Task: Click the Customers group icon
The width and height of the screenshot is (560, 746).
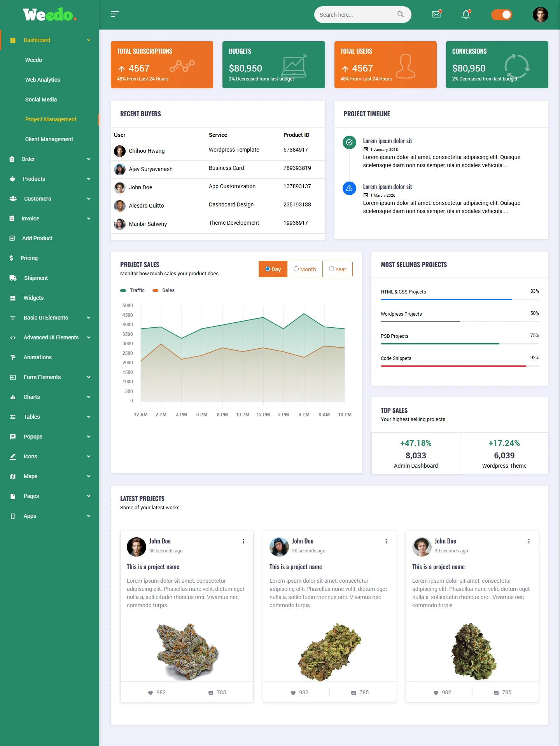Action: (13, 199)
